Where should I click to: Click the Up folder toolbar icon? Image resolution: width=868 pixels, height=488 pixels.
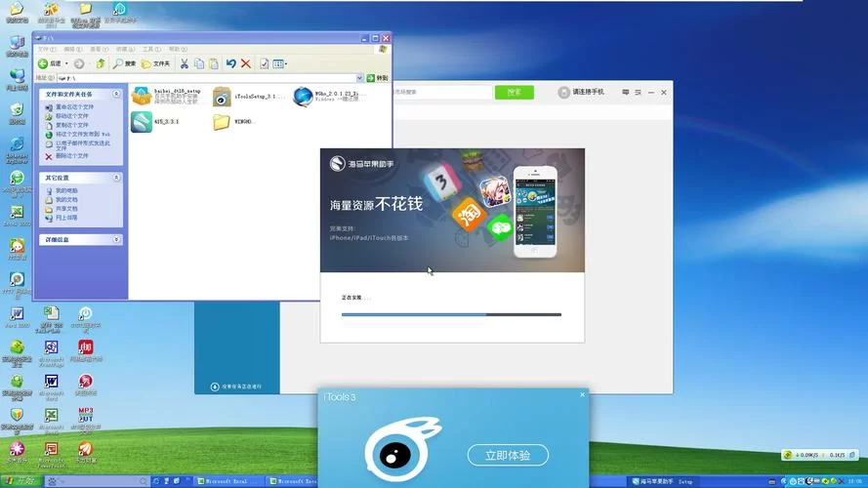pyautogui.click(x=101, y=63)
